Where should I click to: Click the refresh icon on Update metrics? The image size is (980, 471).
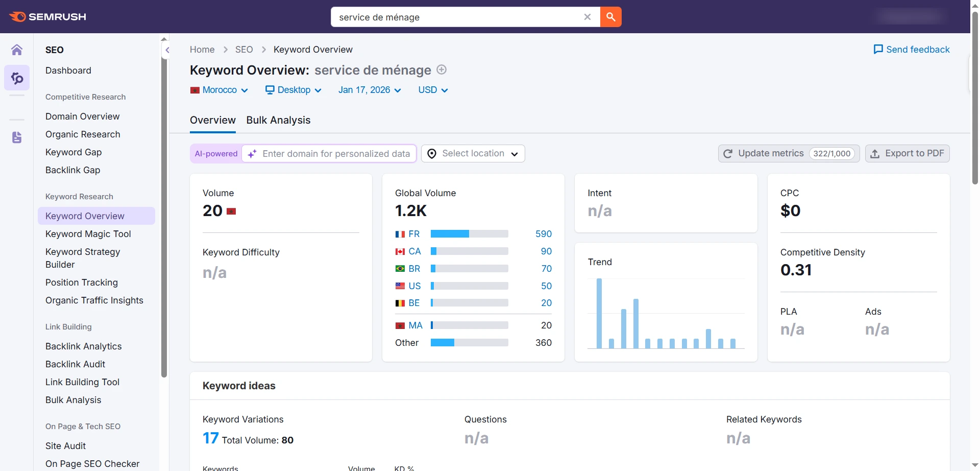728,153
